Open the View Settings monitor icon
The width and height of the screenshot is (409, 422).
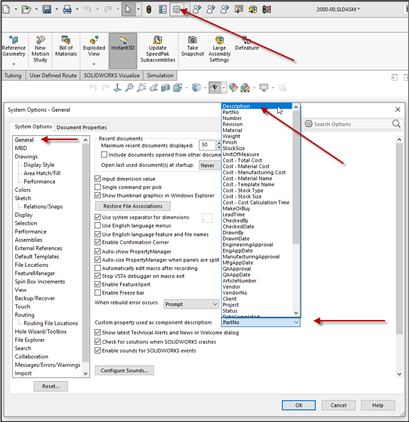[264, 88]
